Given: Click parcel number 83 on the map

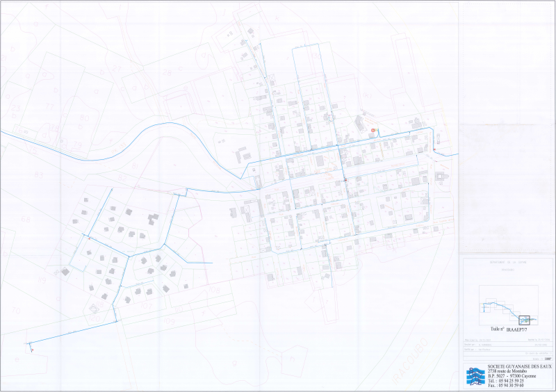Looking at the screenshot, I should (x=38, y=174).
